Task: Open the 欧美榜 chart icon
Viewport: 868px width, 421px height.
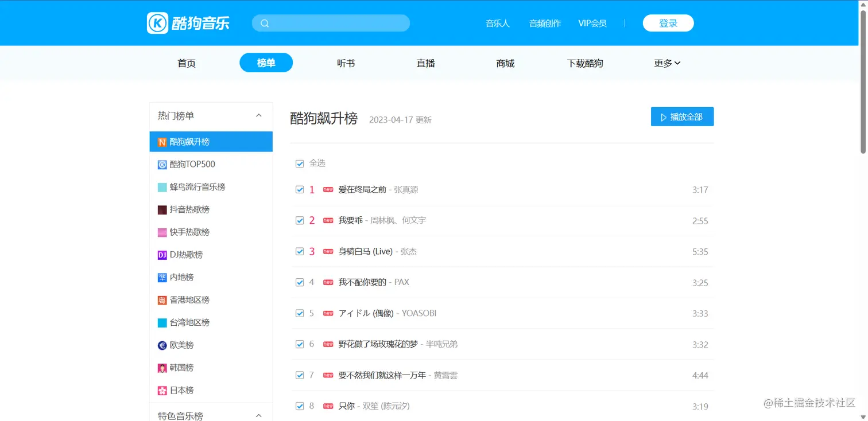Action: [x=162, y=345]
